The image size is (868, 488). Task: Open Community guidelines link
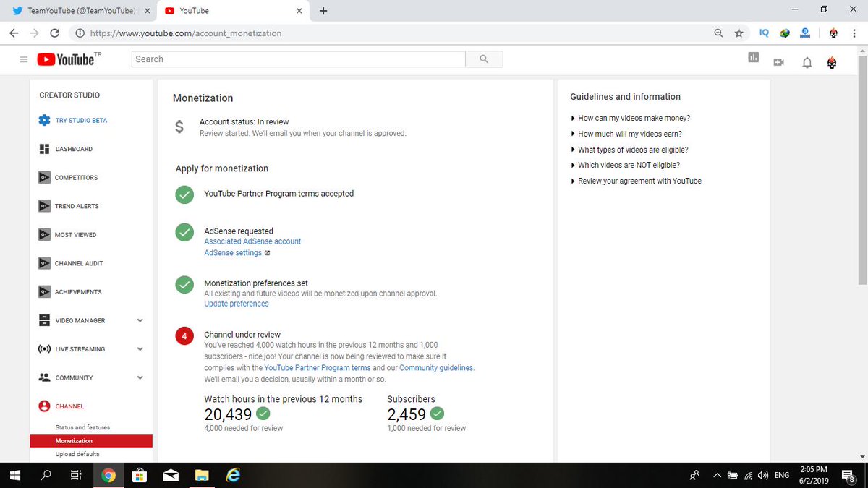click(x=436, y=367)
